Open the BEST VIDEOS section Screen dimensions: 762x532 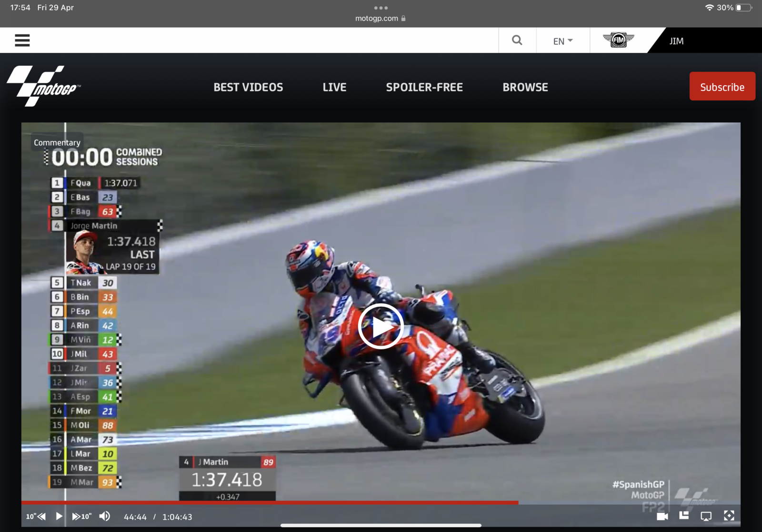coord(248,87)
